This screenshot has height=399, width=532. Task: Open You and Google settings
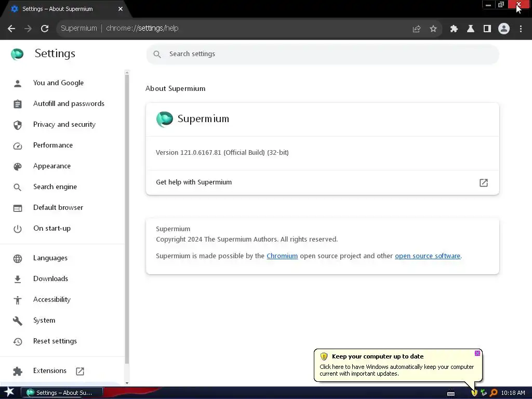click(58, 83)
